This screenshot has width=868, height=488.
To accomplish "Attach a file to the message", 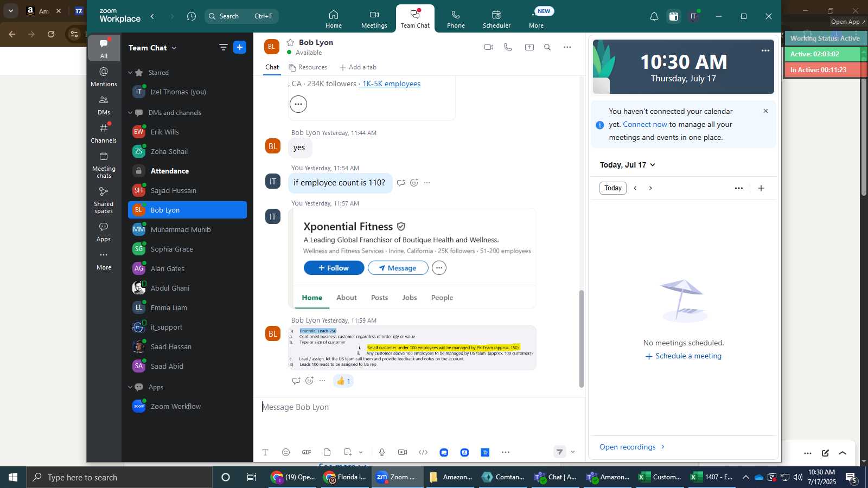I will pos(327,452).
